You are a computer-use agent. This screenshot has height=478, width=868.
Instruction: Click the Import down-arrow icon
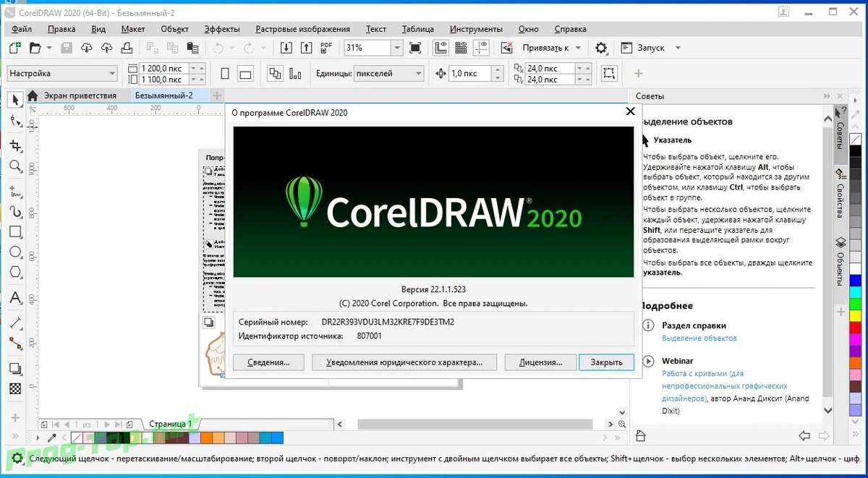(x=286, y=48)
